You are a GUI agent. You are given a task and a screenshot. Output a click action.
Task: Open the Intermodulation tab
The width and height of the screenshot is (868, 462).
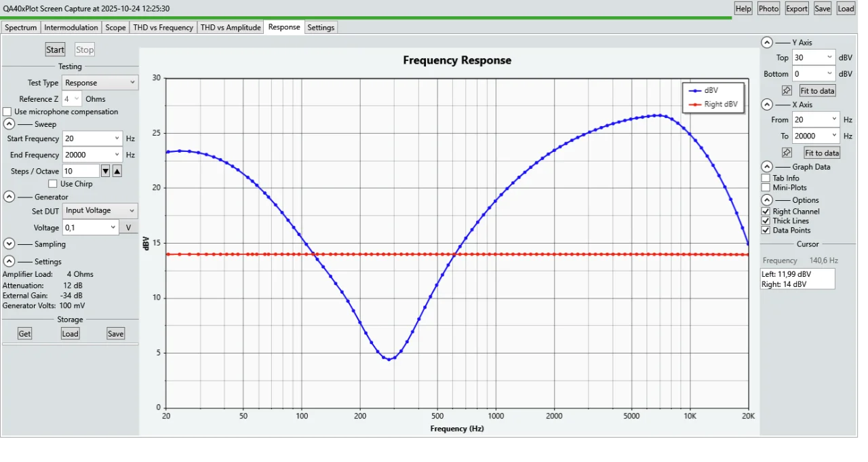pyautogui.click(x=71, y=28)
